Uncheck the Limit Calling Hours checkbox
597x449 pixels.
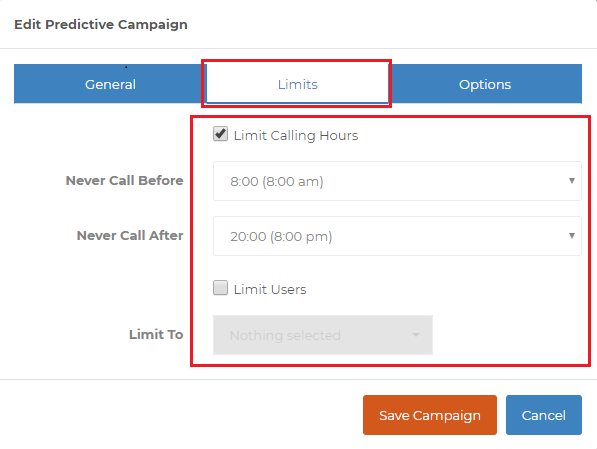tap(220, 134)
